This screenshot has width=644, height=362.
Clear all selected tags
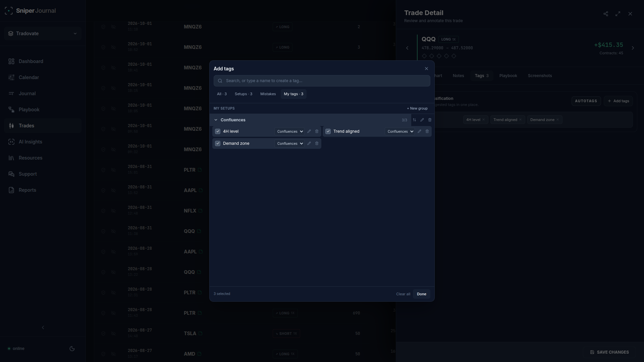coord(403,294)
